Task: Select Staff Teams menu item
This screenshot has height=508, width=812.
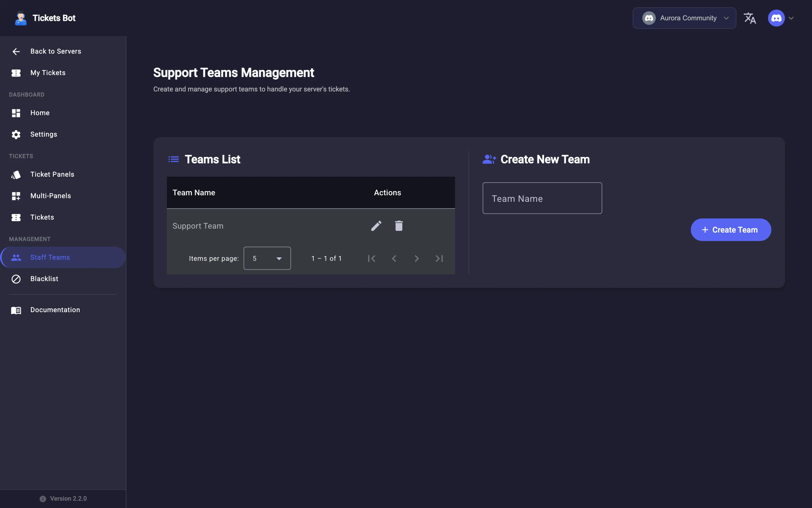Action: [63, 257]
